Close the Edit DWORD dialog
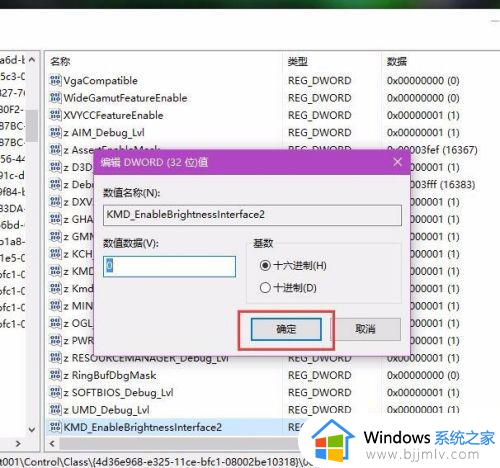 tap(397, 162)
